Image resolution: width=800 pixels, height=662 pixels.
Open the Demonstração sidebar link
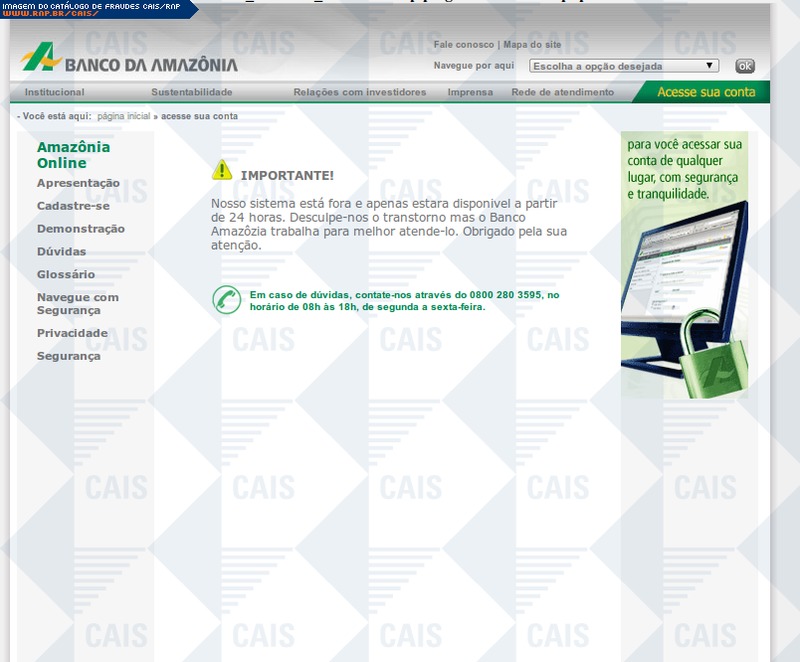[81, 229]
